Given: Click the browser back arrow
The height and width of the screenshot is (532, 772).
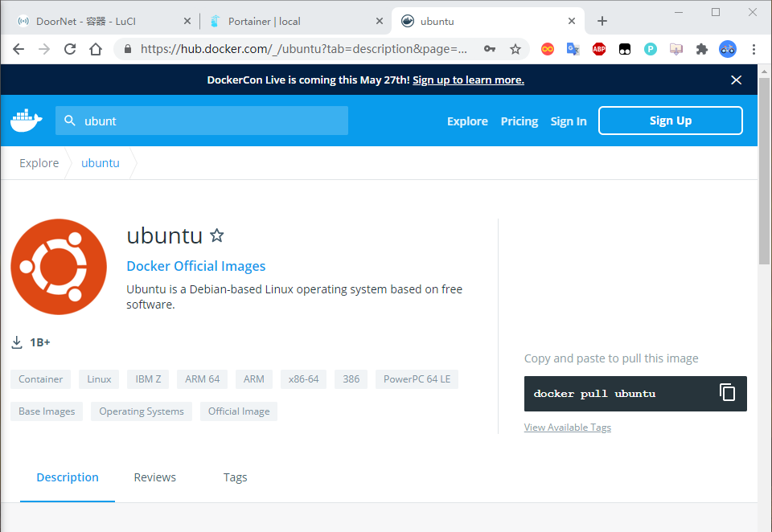Looking at the screenshot, I should tap(18, 49).
